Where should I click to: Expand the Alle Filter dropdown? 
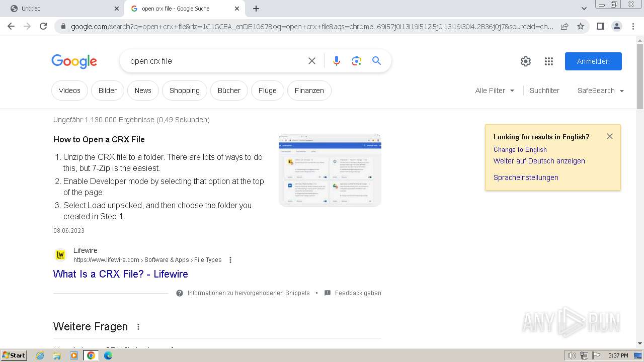[x=495, y=90]
